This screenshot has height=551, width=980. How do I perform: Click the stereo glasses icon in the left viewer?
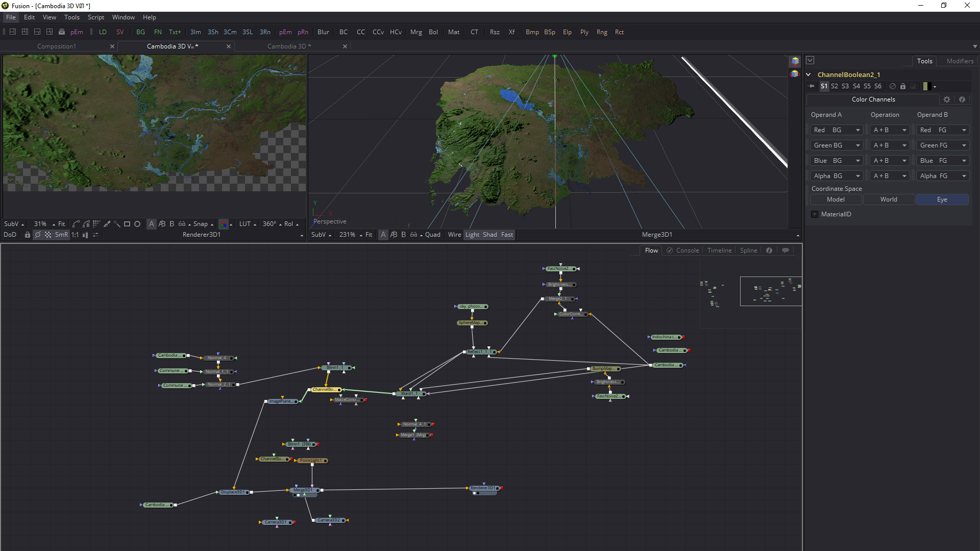(x=182, y=224)
